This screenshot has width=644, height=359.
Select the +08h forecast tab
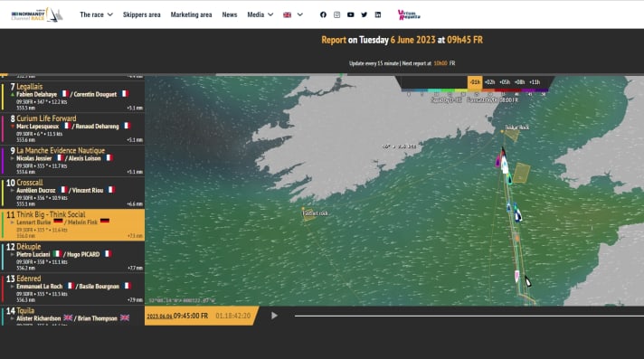pos(519,82)
